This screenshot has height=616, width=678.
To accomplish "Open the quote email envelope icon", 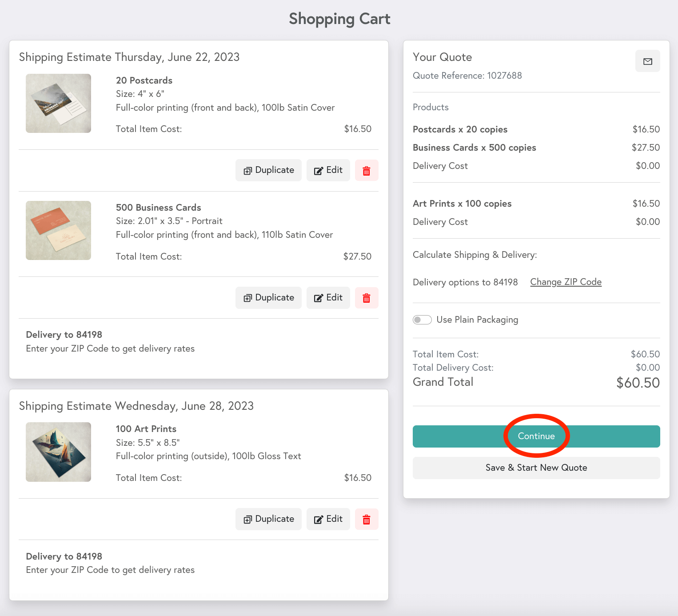I will pyautogui.click(x=647, y=61).
